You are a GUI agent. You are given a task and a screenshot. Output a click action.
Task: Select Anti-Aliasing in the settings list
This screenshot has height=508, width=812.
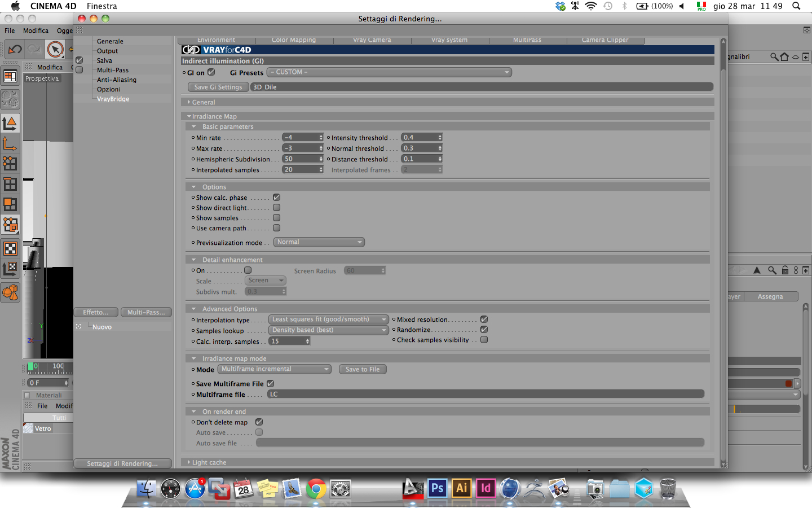click(117, 80)
